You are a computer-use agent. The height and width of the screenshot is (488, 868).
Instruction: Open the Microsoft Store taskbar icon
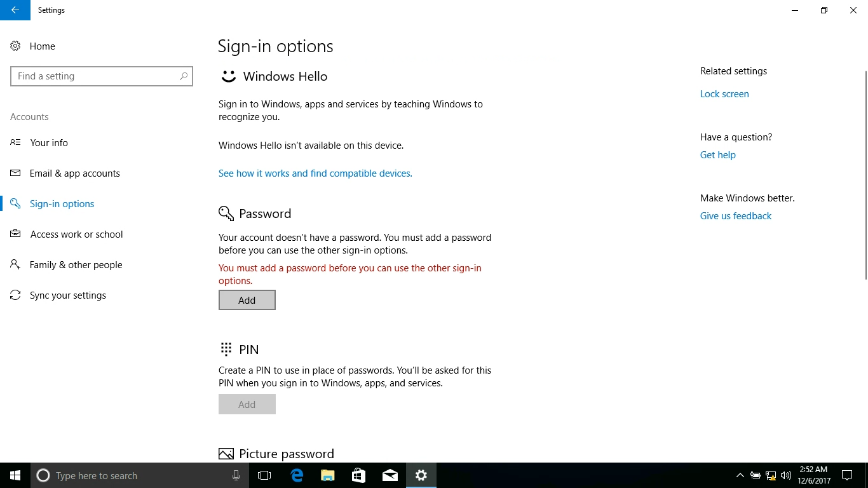pos(359,475)
